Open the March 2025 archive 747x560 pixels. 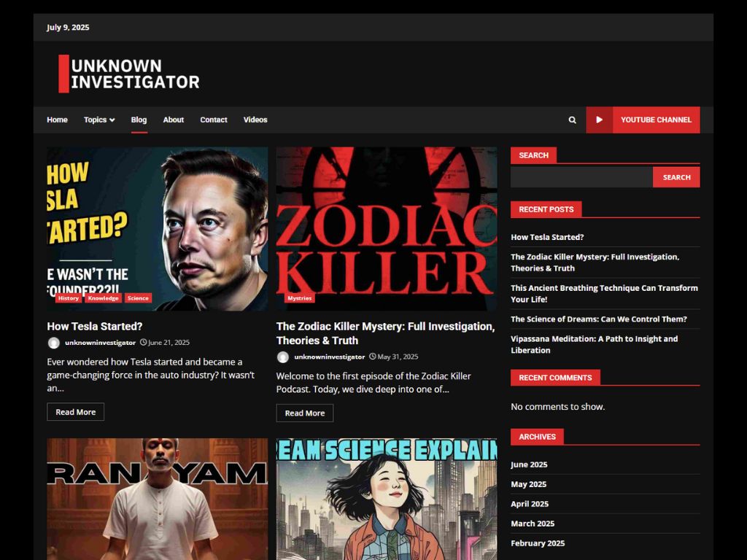pyautogui.click(x=533, y=524)
